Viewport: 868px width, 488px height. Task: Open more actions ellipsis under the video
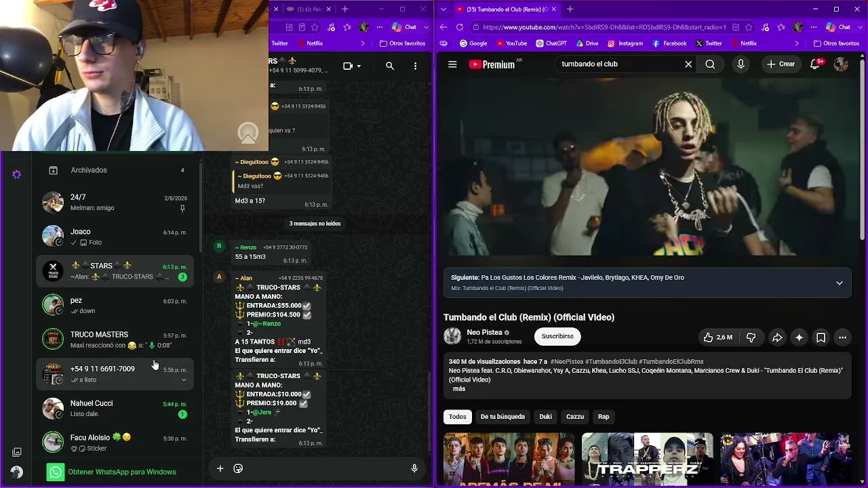click(x=842, y=337)
